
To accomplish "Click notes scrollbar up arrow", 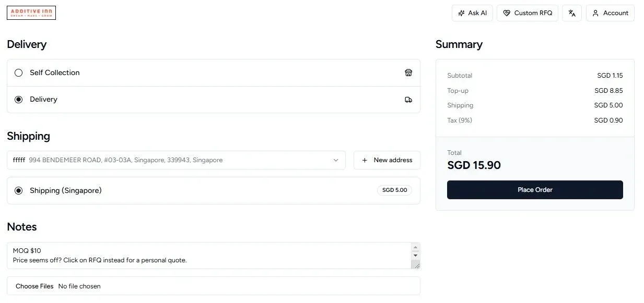I will tap(416, 247).
